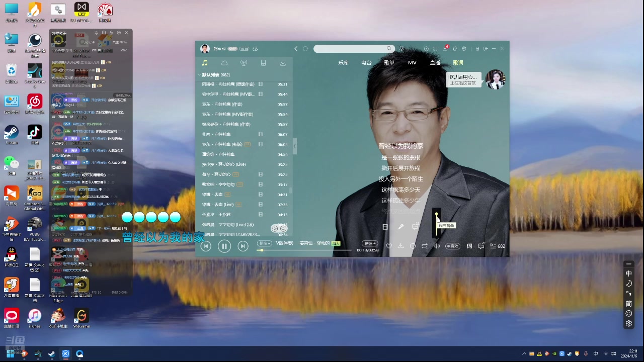
Task: Switch to the 直播 tab
Action: point(435,63)
